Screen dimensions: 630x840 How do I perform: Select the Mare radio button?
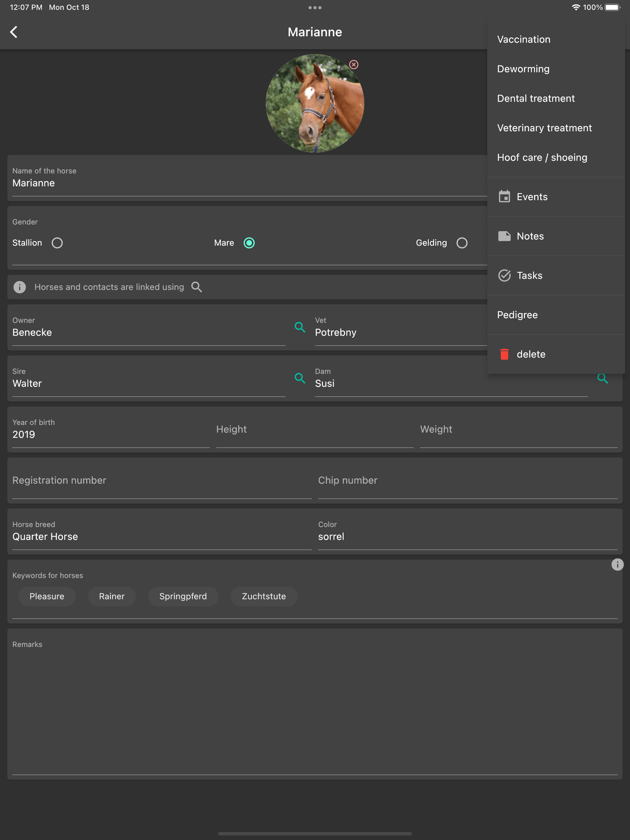[x=249, y=243]
